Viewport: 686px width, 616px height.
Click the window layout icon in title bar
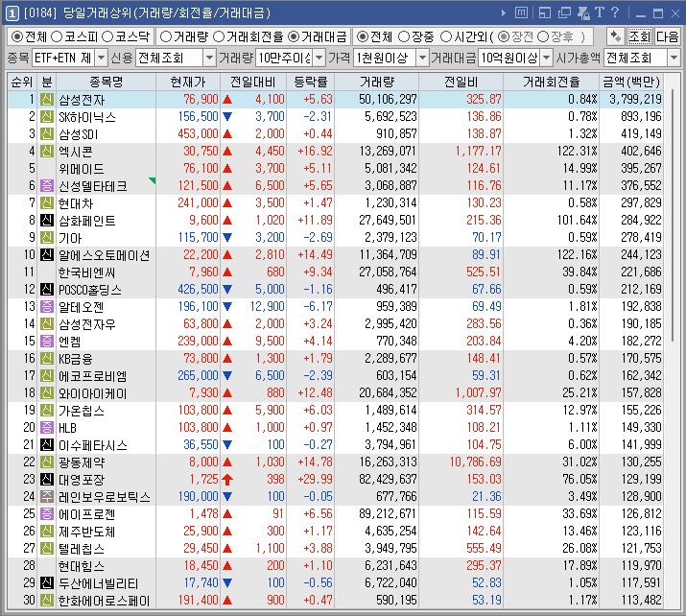click(x=545, y=13)
